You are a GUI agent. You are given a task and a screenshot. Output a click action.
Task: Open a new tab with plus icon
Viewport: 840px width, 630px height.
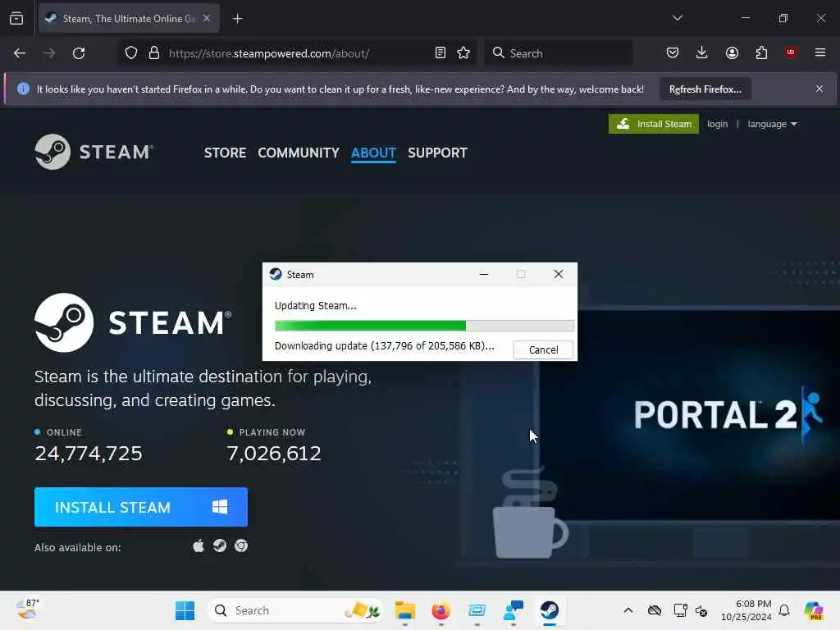237,19
